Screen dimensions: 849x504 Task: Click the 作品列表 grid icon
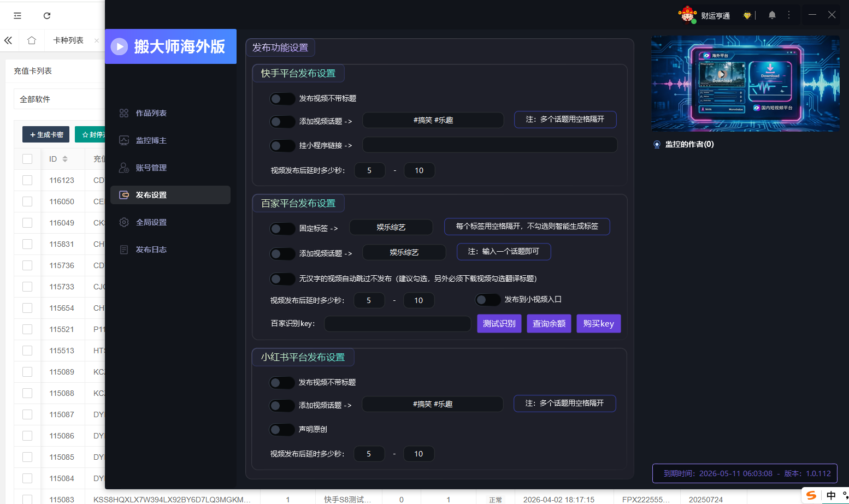coord(124,113)
